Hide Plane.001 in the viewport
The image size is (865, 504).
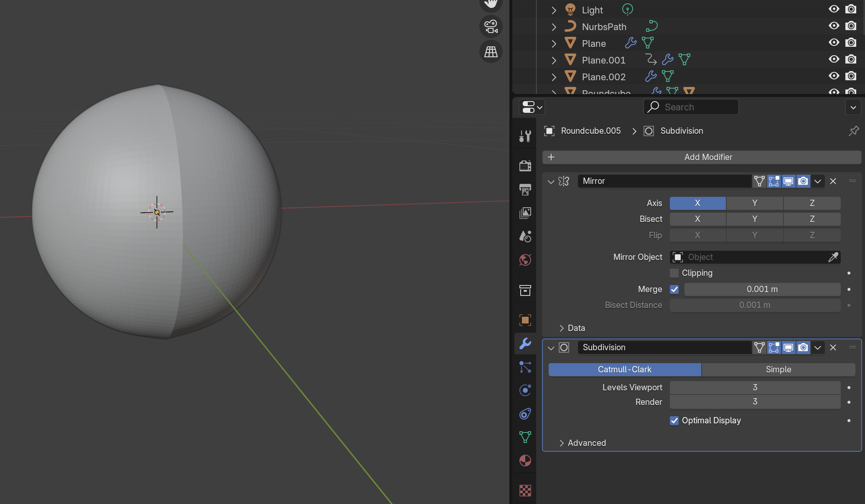(834, 59)
